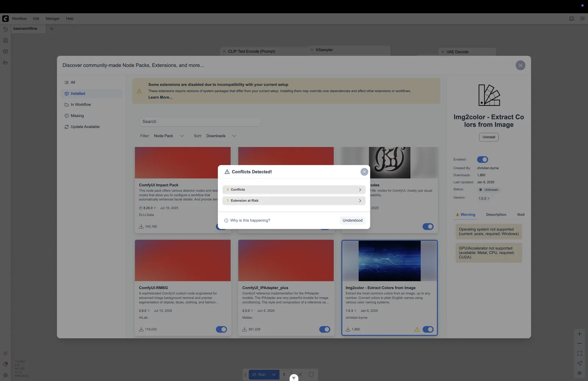588x381 pixels.
Task: Click the Understood button
Action: point(352,221)
